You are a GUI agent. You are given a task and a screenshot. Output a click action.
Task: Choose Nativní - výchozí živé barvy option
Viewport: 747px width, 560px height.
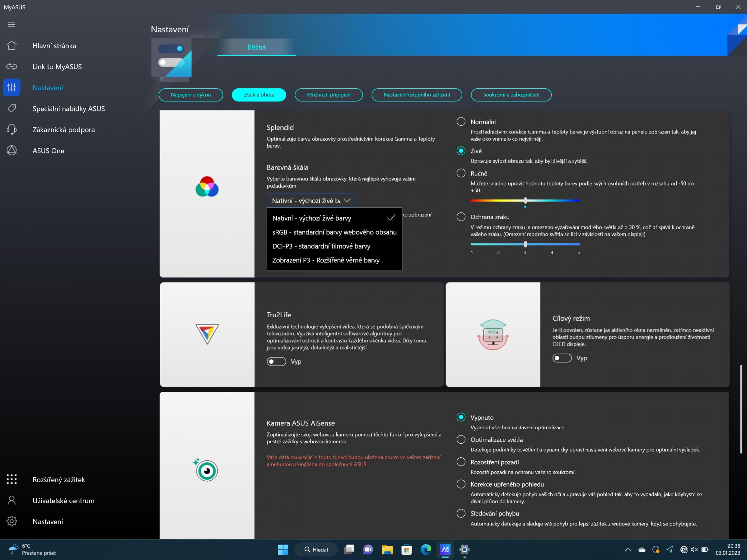[x=334, y=218]
